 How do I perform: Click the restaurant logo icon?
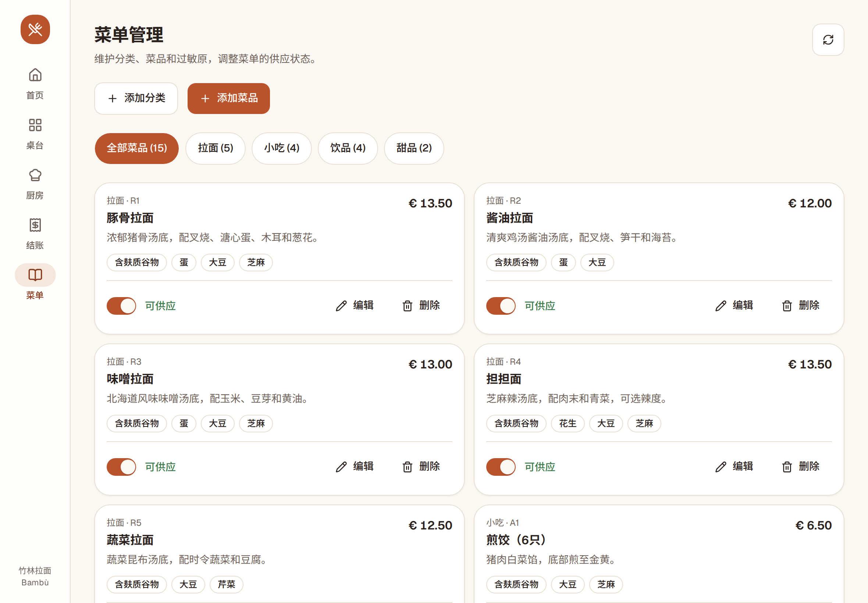(x=35, y=29)
